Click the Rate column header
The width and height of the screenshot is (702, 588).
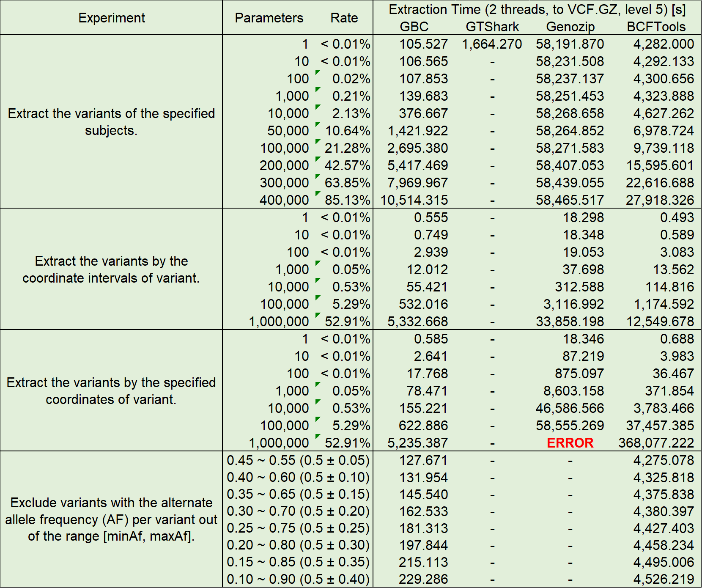tap(344, 18)
